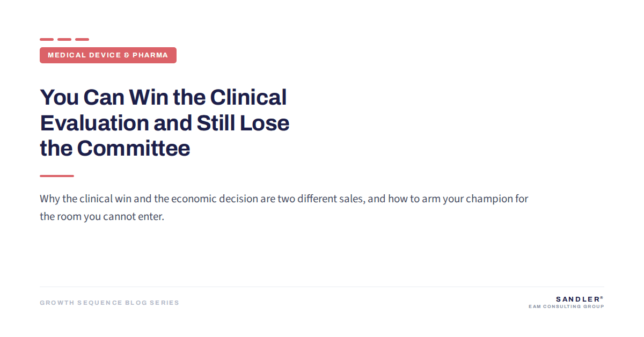Viewport: 644px width, 337px height.
Task: Click the registered trademark symbol beside Sandler
Action: point(602,297)
